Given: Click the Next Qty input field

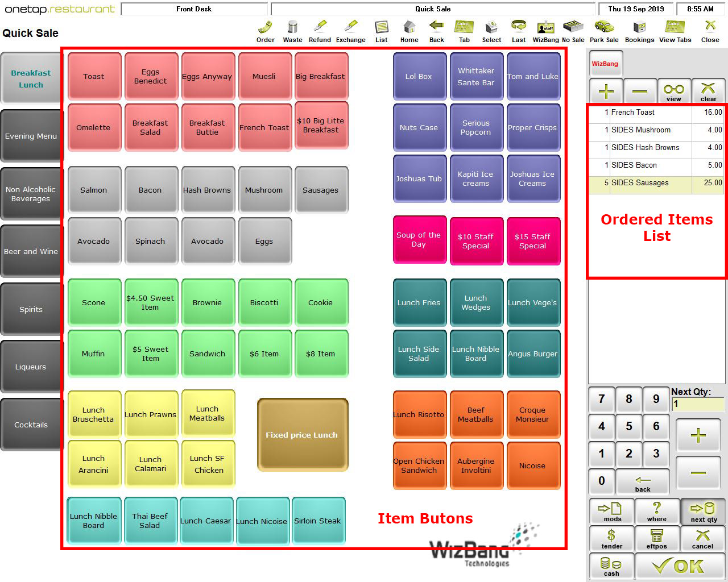Looking at the screenshot, I should pos(697,405).
